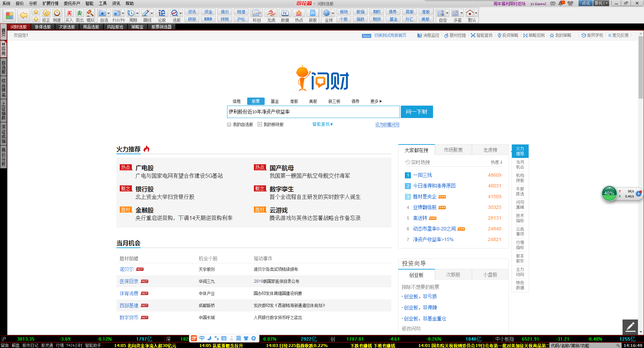Open the 论股 discussion icon
The height and width of the screenshot is (348, 644).
162,13
